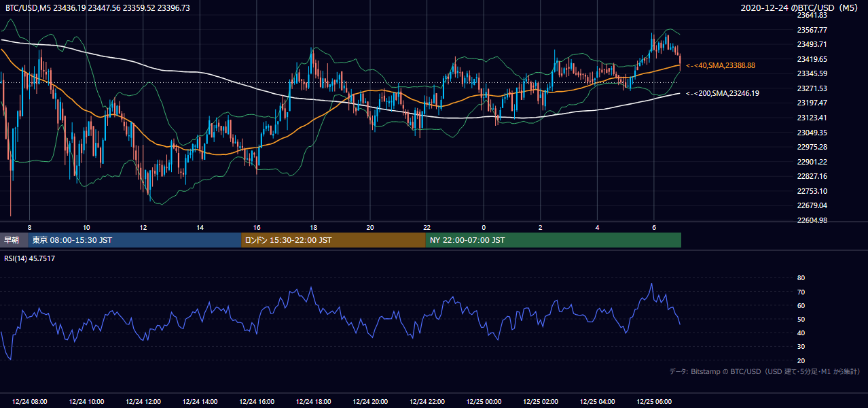Click the bottom time label 12/24 08:00
Screen dimensions: 868x408
coord(29,402)
